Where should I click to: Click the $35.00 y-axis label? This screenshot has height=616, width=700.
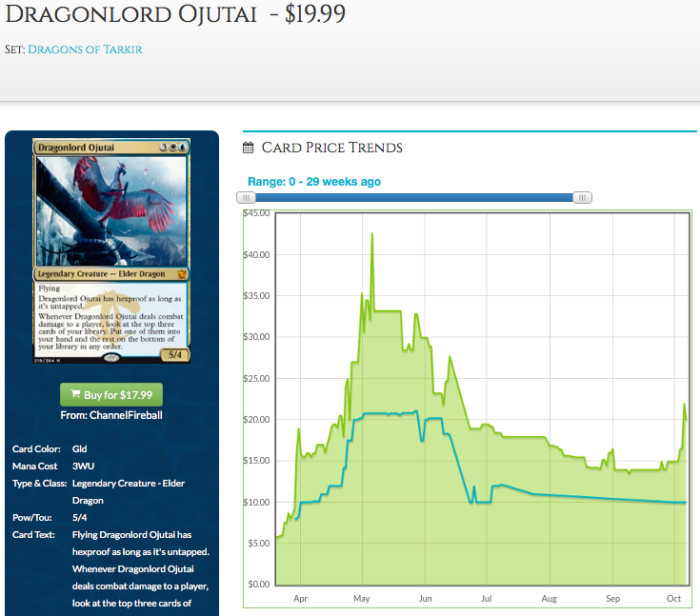[256, 295]
